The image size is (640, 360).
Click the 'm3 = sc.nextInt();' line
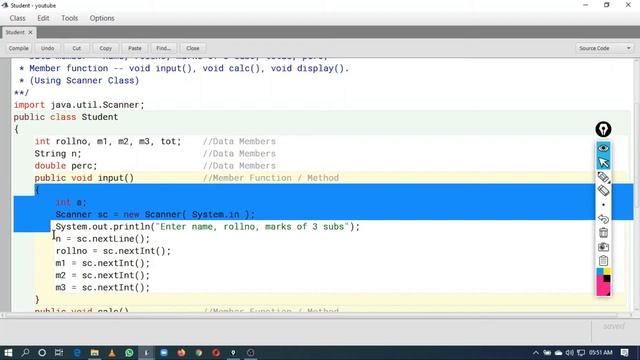click(x=103, y=287)
